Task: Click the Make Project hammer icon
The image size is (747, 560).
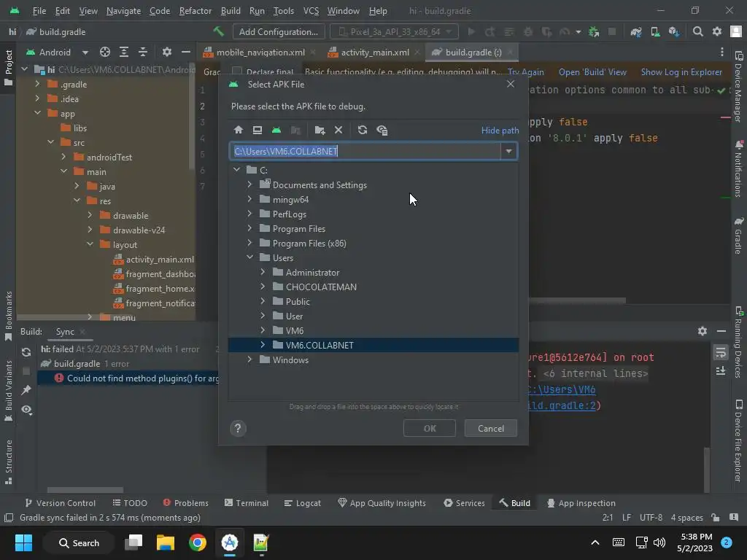Action: click(x=219, y=32)
